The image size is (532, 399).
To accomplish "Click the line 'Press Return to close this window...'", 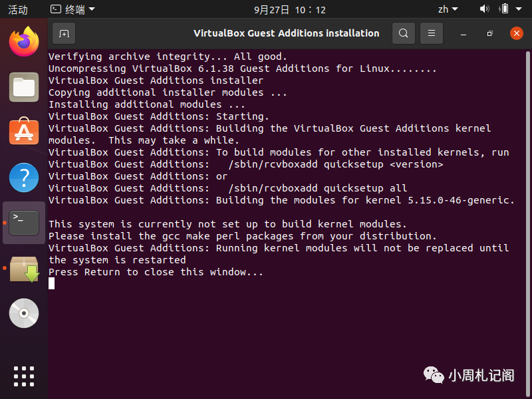I will pyautogui.click(x=156, y=272).
